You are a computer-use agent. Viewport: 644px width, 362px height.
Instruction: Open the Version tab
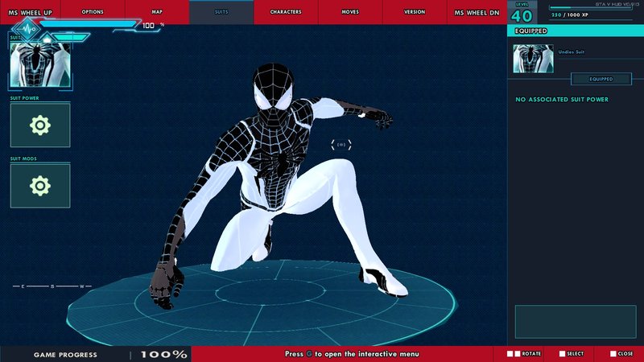point(415,12)
